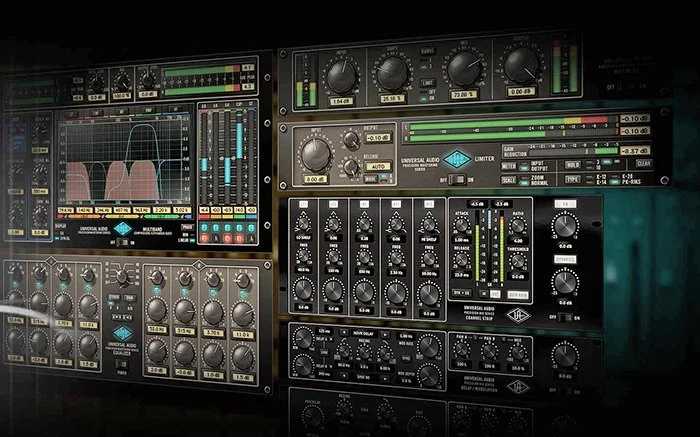The height and width of the screenshot is (437, 700).
Task: Click the UA logo in the Precision Equalizer center
Action: 122,333
